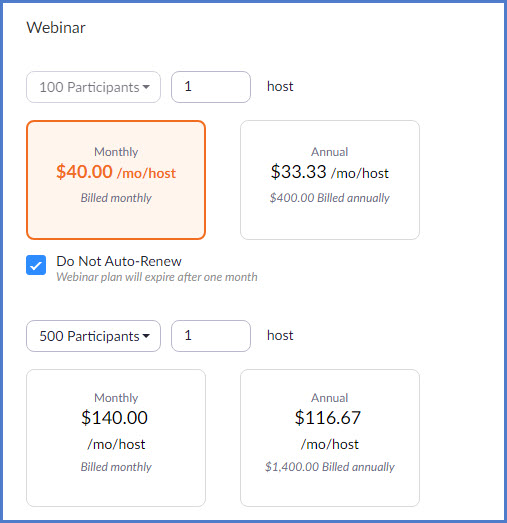Screen dimensions: 507x523
Task: Click the Do Not Auto-Renew label
Action: [119, 261]
